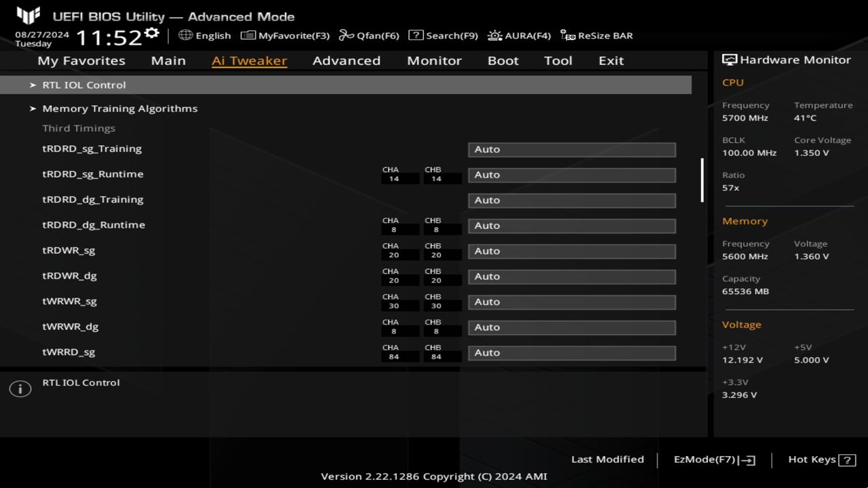Click the version copyright text
This screenshot has height=488, width=868.
pos(434,476)
